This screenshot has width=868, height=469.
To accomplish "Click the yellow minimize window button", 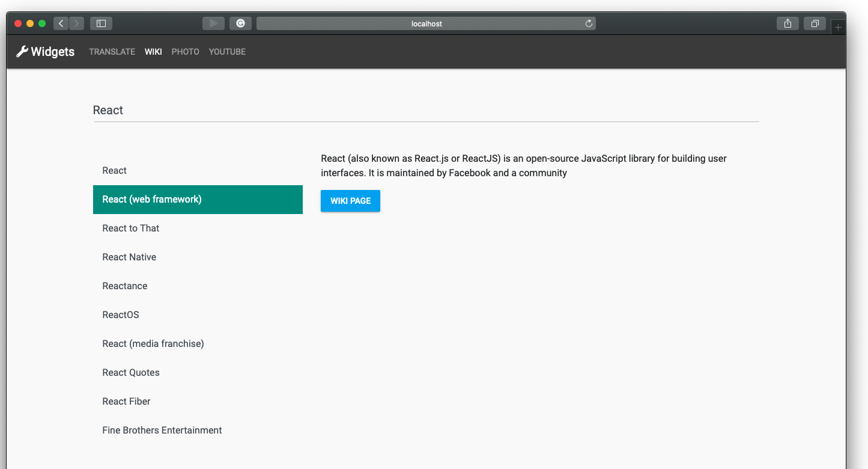I will coord(30,23).
